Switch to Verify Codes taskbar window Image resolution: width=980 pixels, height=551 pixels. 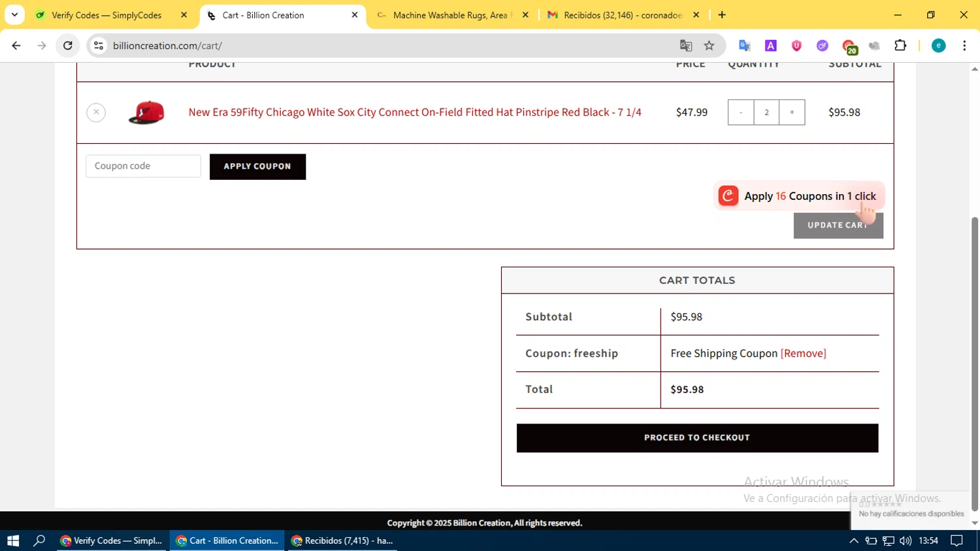[x=112, y=541]
